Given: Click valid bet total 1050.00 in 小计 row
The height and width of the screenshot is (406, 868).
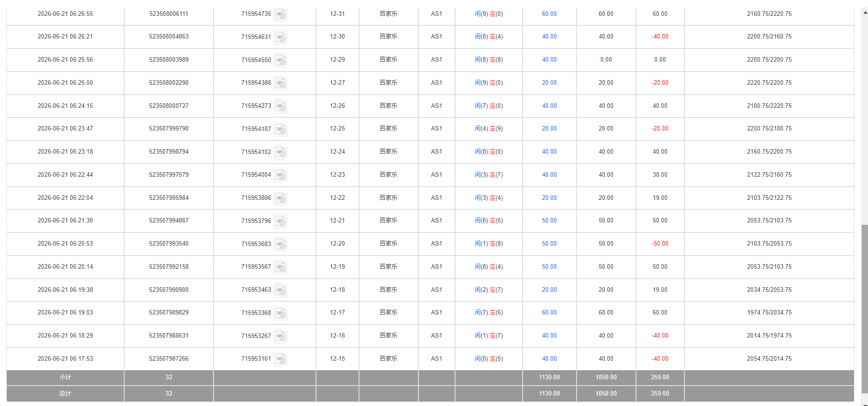Looking at the screenshot, I should click(x=606, y=377).
